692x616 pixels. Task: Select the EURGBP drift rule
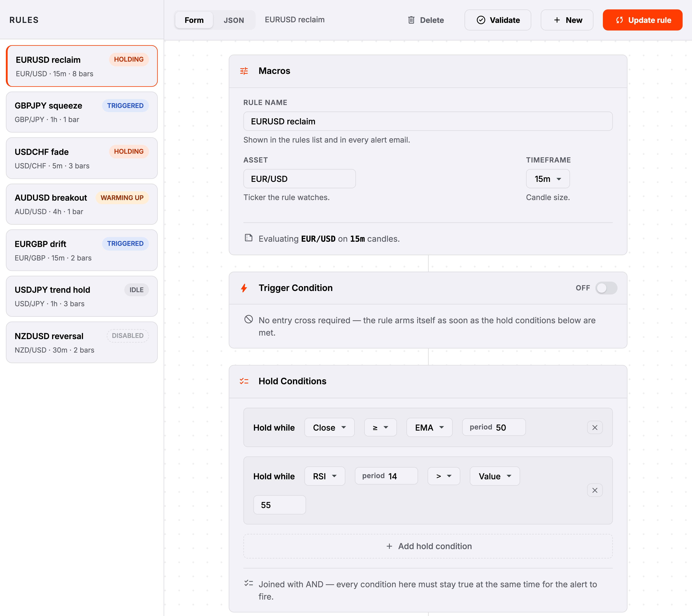pyautogui.click(x=82, y=250)
